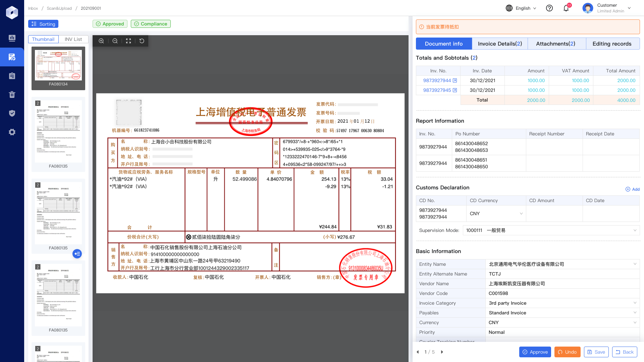Select the FA080134 thumbnail
Screen dimensions: 644x362
tap(58, 68)
